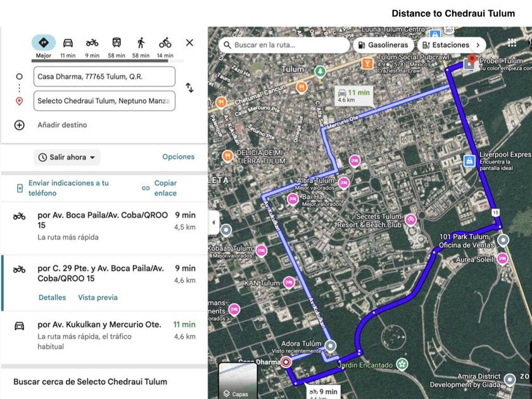Filter map by Estaciones charging stations
The image size is (532, 399).
(446, 45)
